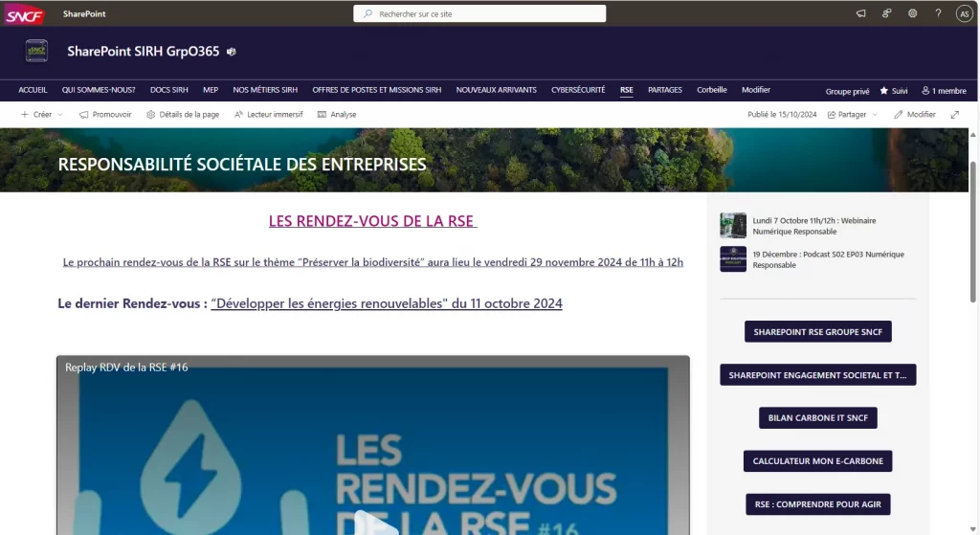Open the megaphone feedback icon in the header
980x535 pixels.
pos(860,13)
